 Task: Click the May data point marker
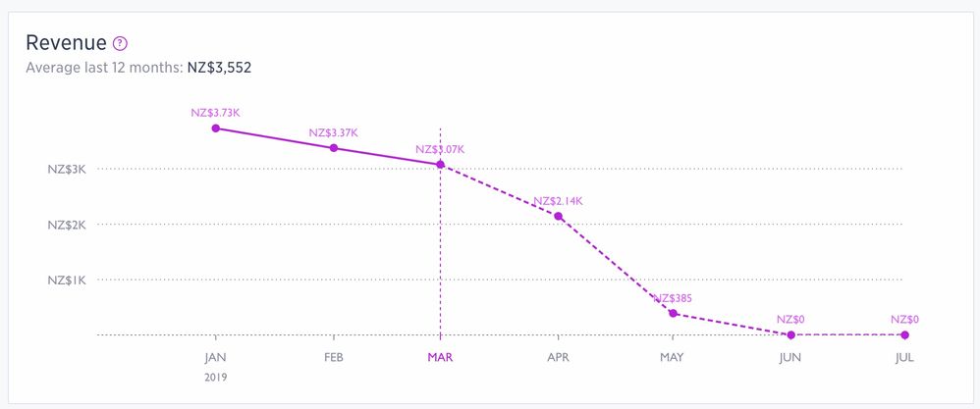[673, 313]
